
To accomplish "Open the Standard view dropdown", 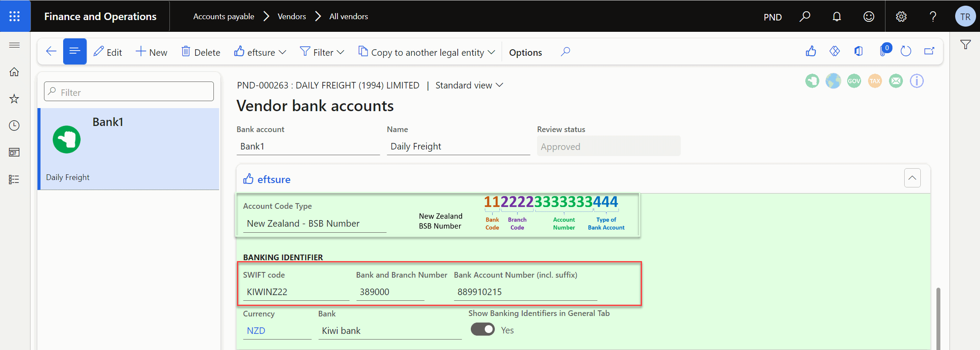I will click(469, 85).
